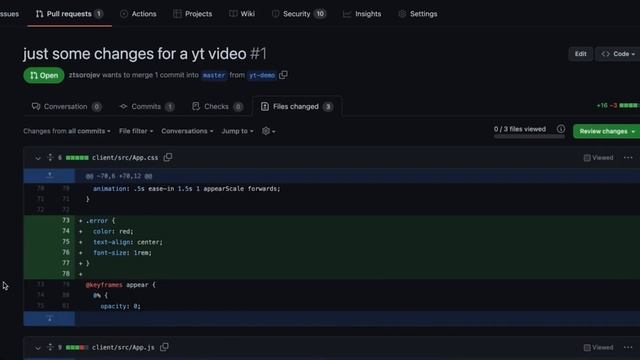Viewport: 640px width, 360px height.
Task: Open App.css more options menu
Action: click(x=628, y=158)
